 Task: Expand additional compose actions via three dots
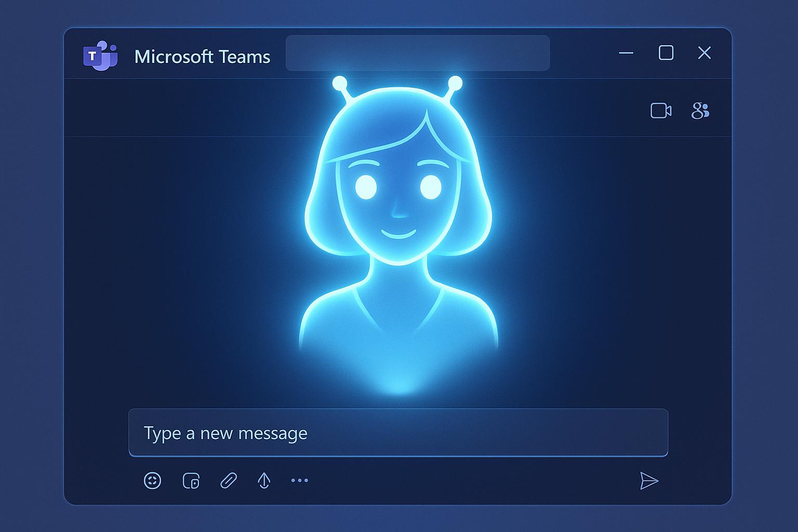[x=299, y=481]
